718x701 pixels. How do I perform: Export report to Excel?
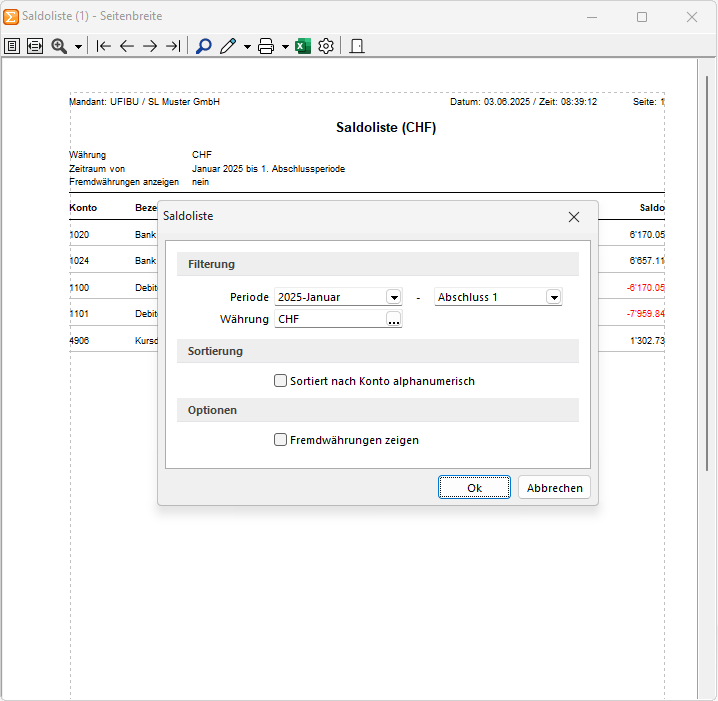303,46
